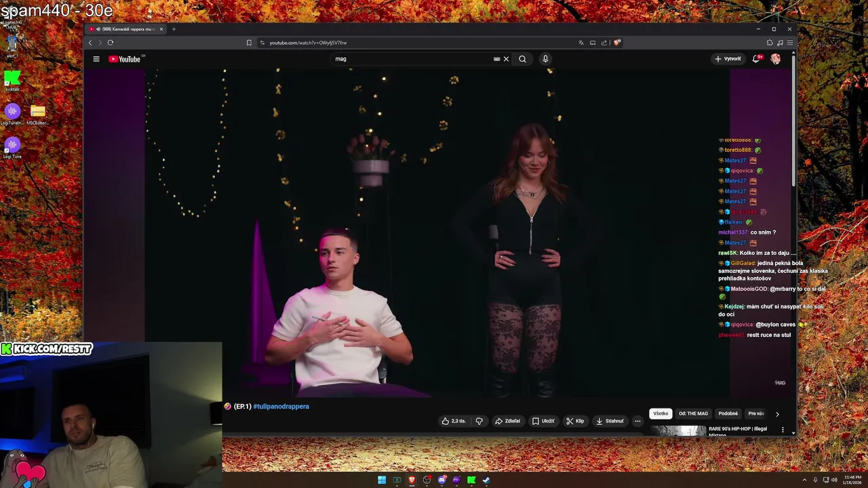Click the share page icon in address bar

click(604, 43)
